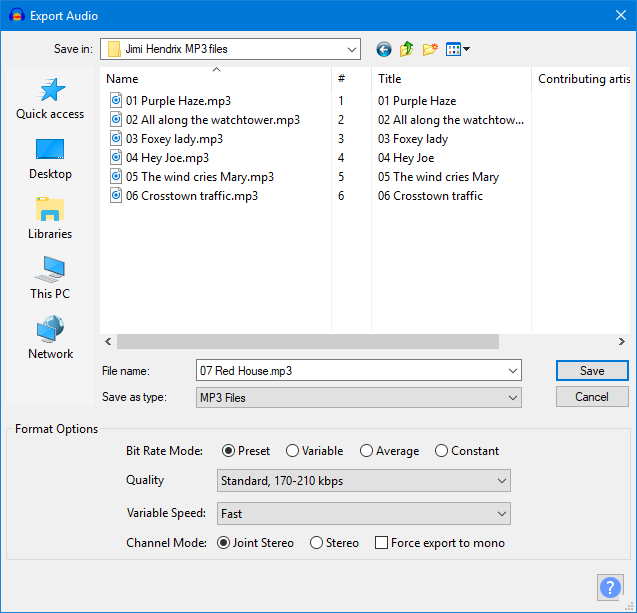Sort by Contributing artists column header
This screenshot has width=637, height=613.
click(581, 78)
